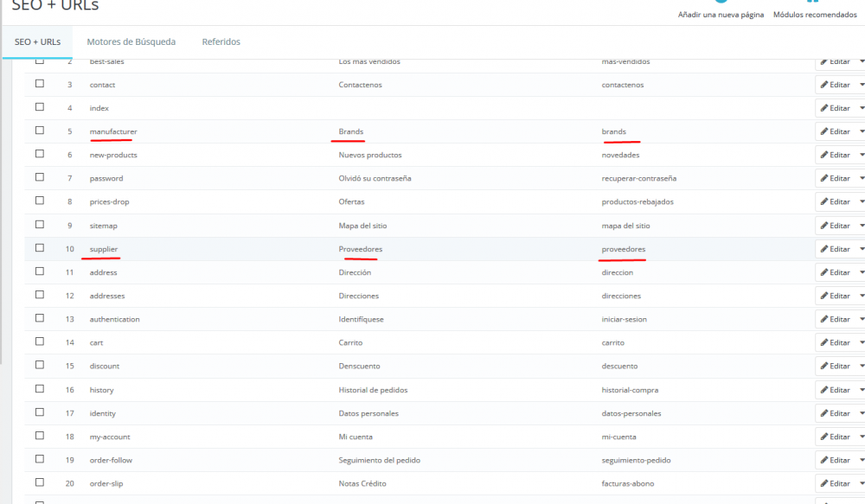This screenshot has width=865, height=504.
Task: Click the pencil icon in the identity row
Action: 824,413
